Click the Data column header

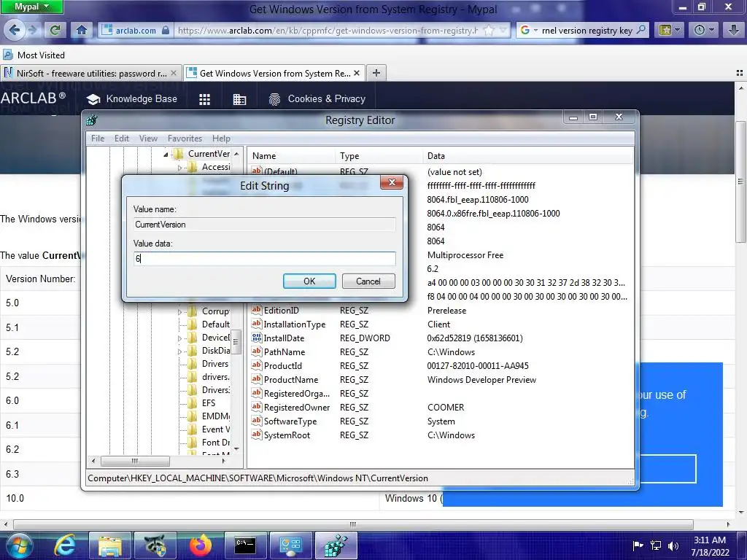click(528, 156)
